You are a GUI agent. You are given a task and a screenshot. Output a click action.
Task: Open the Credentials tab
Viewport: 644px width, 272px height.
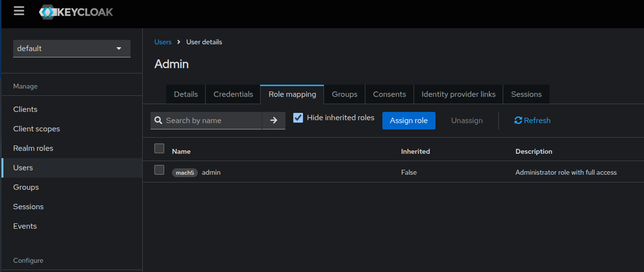point(233,94)
